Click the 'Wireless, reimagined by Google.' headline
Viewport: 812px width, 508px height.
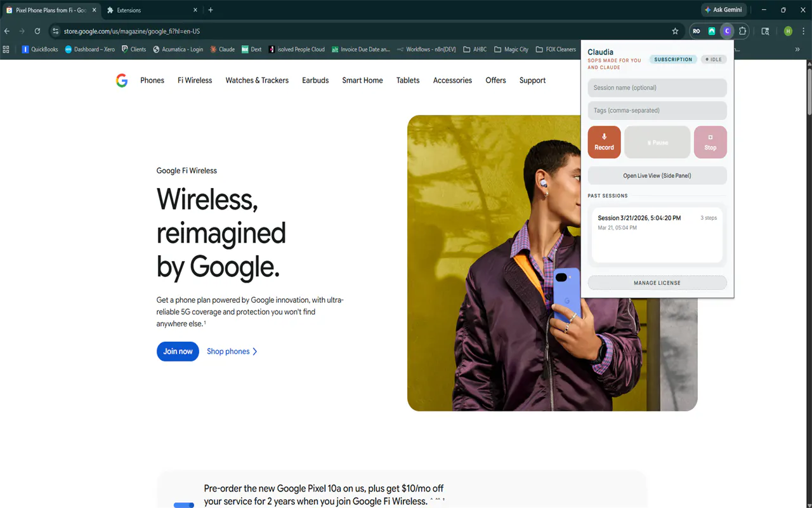(x=221, y=233)
